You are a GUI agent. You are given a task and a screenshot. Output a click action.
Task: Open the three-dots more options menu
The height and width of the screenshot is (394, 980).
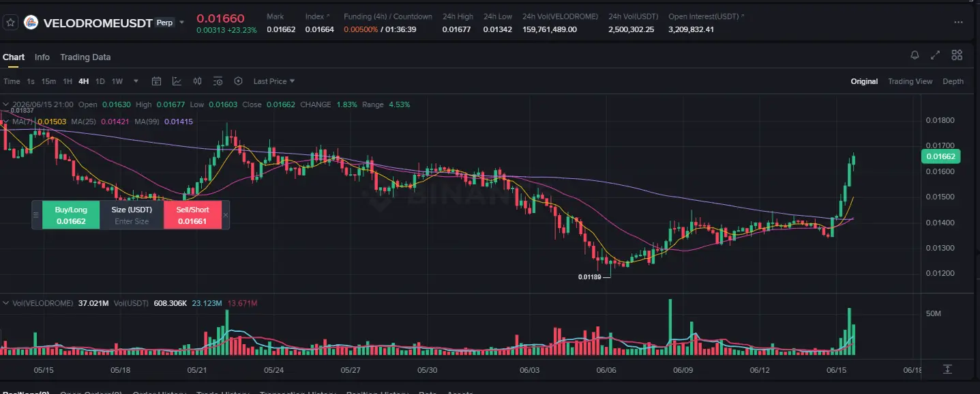click(x=958, y=22)
